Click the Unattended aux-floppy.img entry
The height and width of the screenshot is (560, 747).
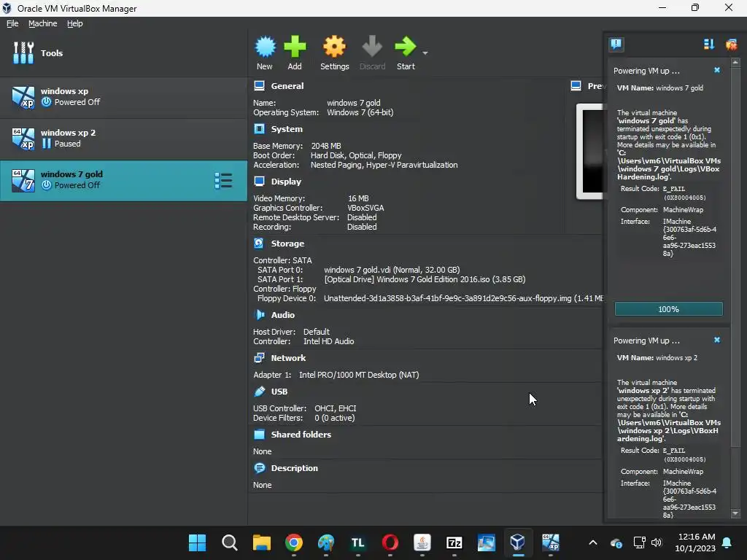pos(463,298)
